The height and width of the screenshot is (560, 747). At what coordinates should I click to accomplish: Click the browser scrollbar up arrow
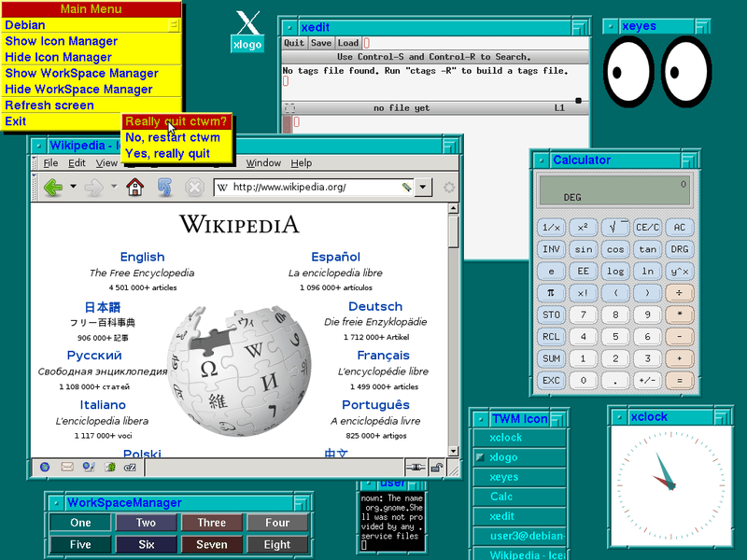(453, 208)
